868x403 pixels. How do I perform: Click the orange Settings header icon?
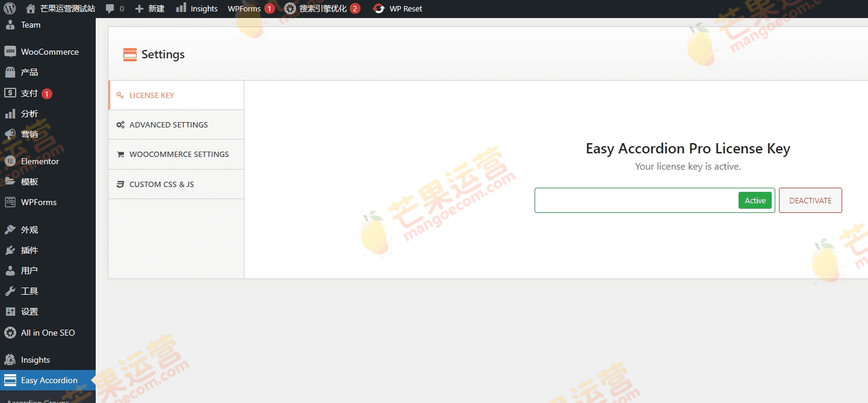coord(129,55)
